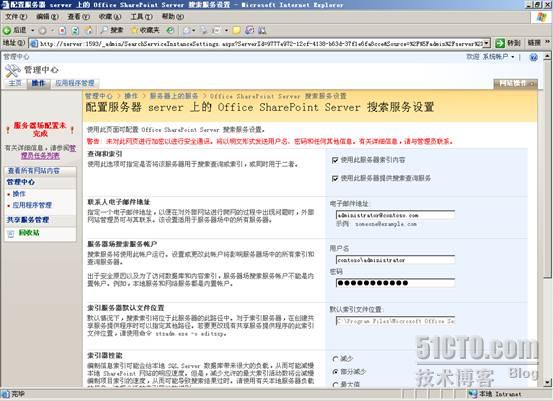553x401 pixels.
Task: Open the 回收站 link
Action: click(x=29, y=233)
